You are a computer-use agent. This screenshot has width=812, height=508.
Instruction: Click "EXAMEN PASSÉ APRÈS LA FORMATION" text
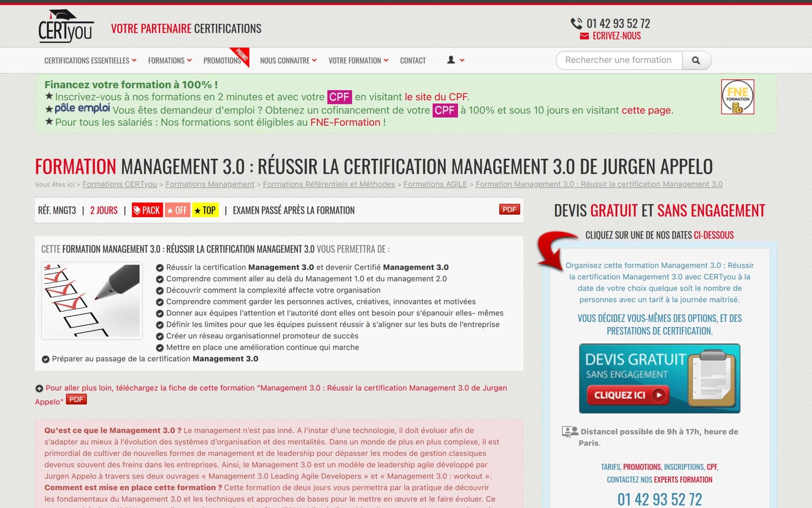[293, 210]
